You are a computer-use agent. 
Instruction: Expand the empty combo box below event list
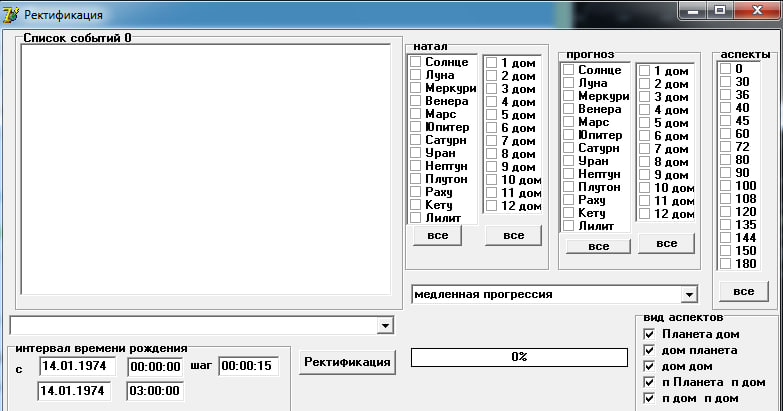coord(386,325)
